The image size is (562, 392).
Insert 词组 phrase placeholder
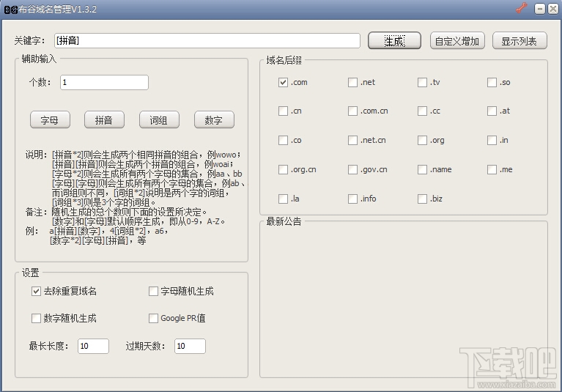[159, 119]
